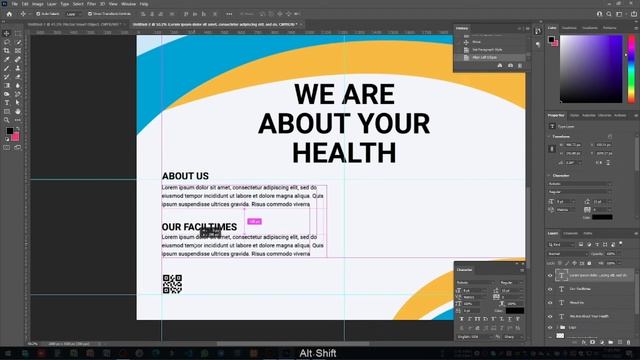This screenshot has width=640, height=360.
Task: Hide the Our Facilities text layer
Action: tap(550, 289)
